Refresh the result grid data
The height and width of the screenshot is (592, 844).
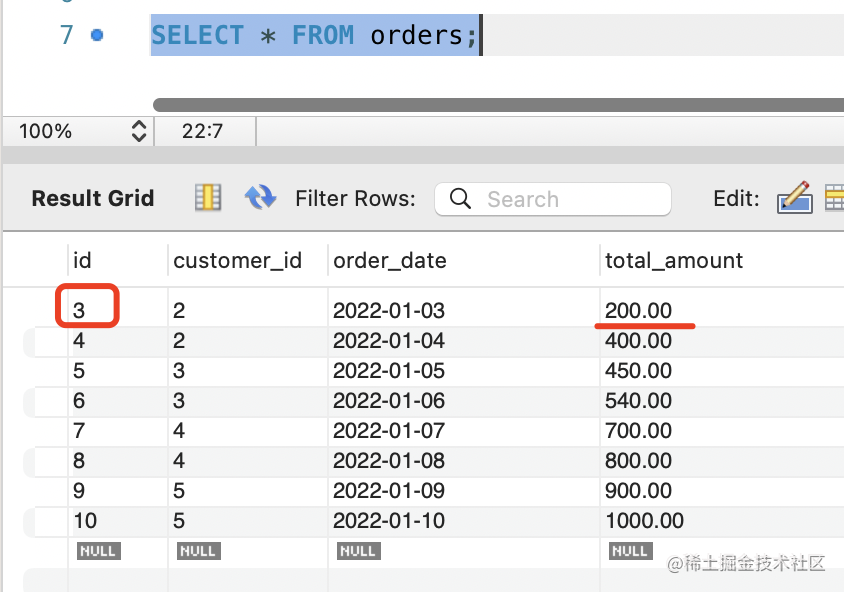coord(260,198)
